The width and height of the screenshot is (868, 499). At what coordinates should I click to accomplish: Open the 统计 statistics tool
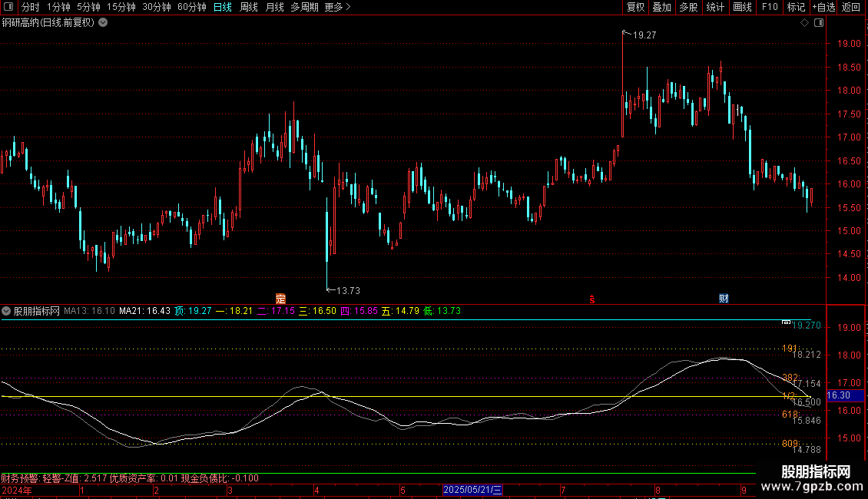[715, 7]
